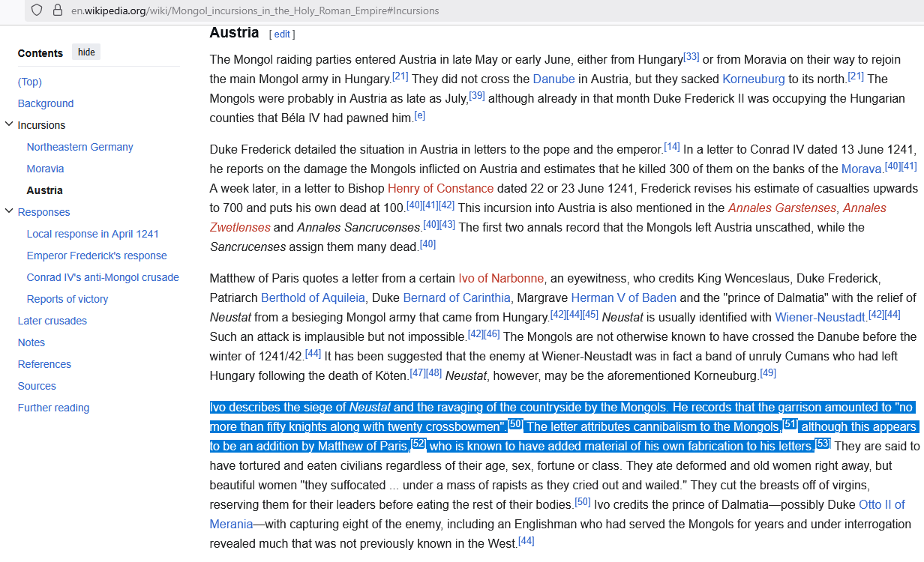Open Herman V of Baden link

pyautogui.click(x=624, y=297)
